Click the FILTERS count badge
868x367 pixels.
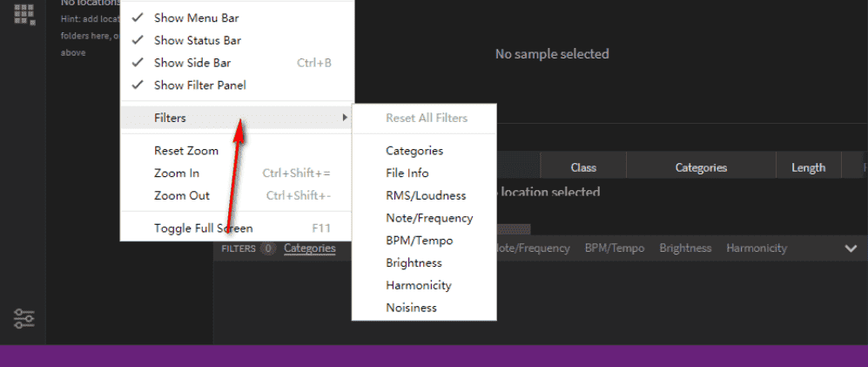point(268,248)
